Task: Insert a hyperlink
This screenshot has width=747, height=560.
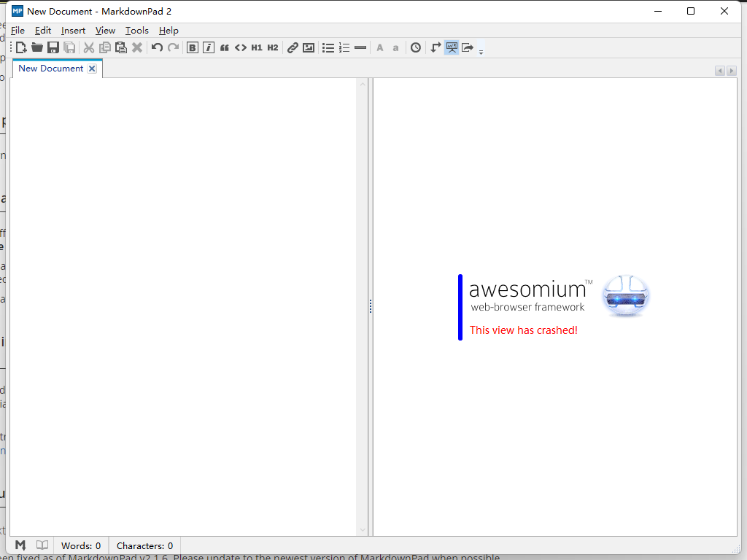Action: [292, 47]
